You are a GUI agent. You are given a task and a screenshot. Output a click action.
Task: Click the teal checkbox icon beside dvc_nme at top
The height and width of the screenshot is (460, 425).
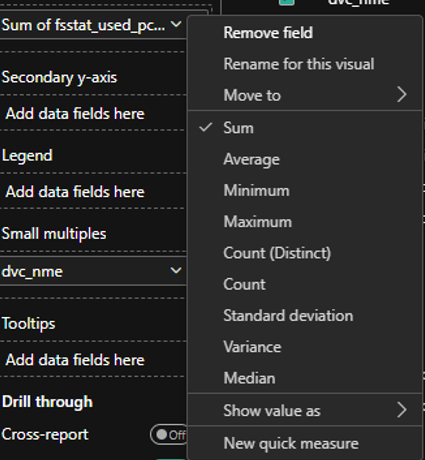287,2
